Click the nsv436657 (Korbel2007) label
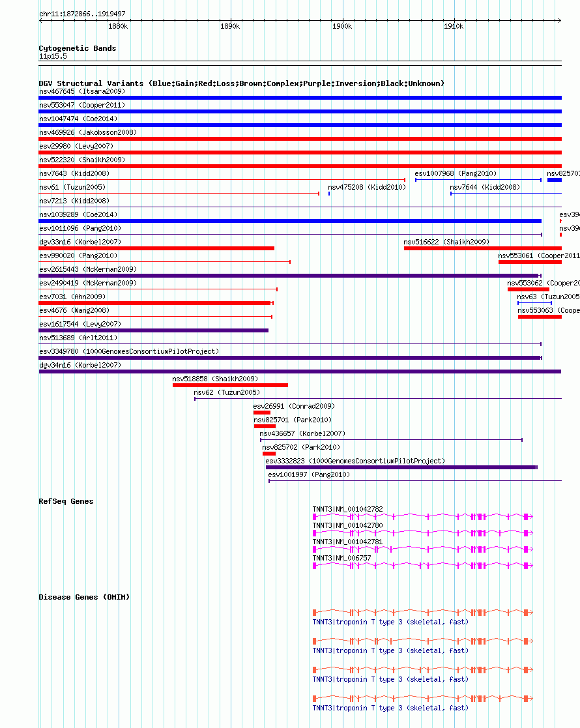The image size is (580, 728). click(302, 433)
